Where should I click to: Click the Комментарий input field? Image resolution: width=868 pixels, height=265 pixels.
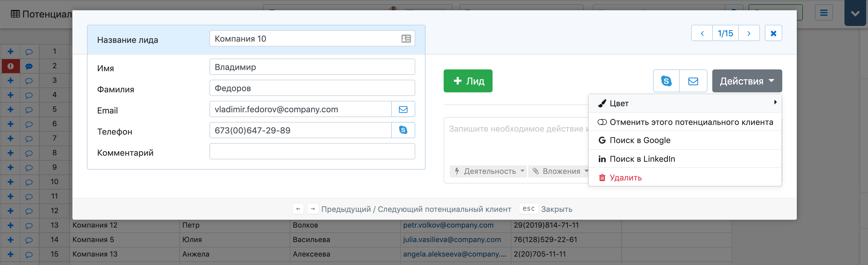click(312, 152)
